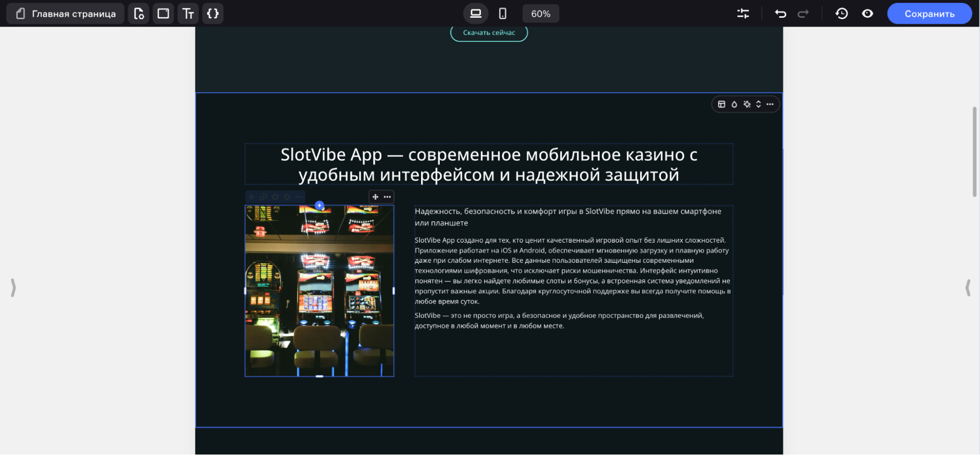980x455 pixels.
Task: Switch to mobile preview mode
Action: (x=503, y=14)
